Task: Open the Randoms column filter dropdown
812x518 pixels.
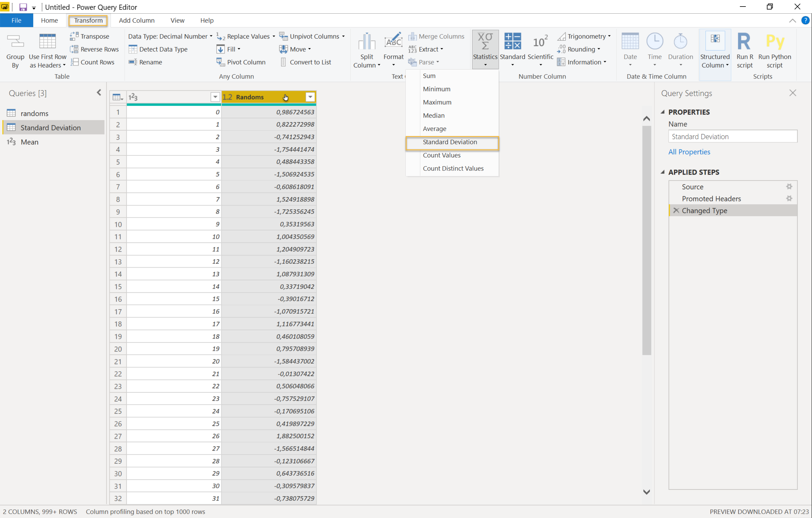Action: click(310, 97)
